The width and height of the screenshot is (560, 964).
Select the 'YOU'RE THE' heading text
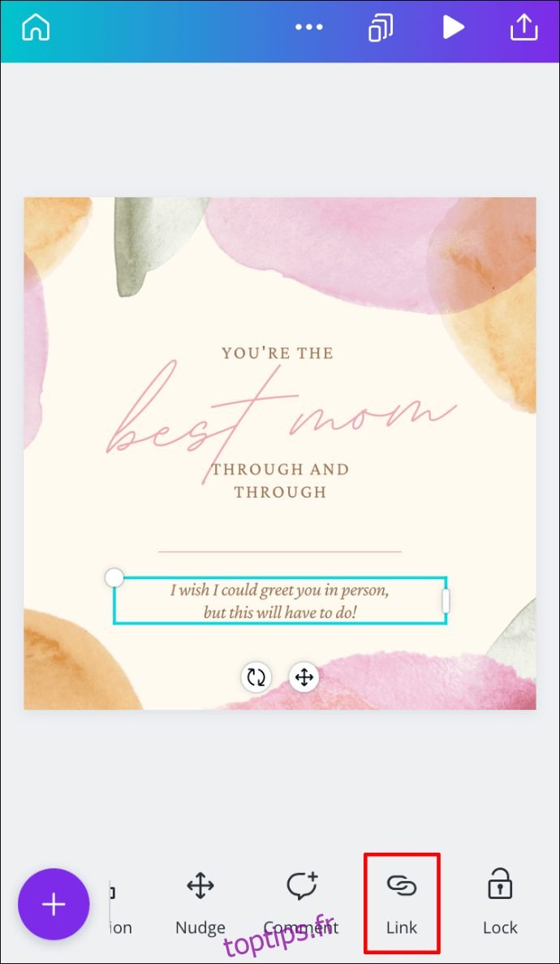278,353
